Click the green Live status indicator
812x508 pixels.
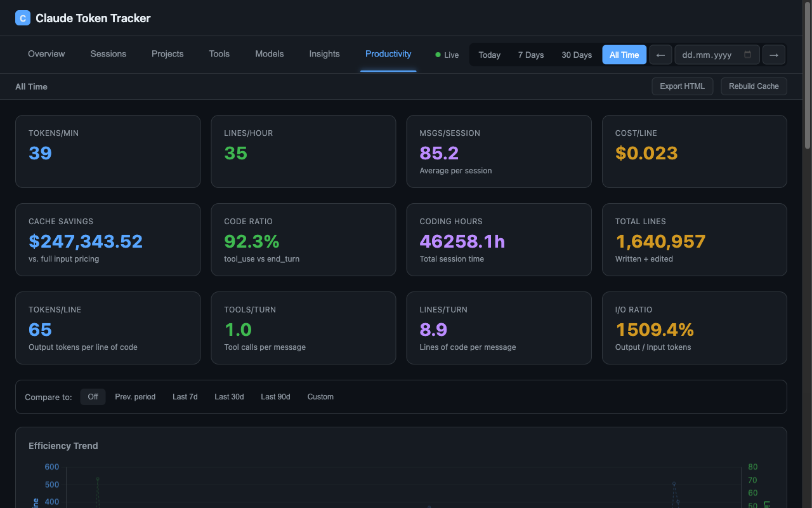(447, 55)
